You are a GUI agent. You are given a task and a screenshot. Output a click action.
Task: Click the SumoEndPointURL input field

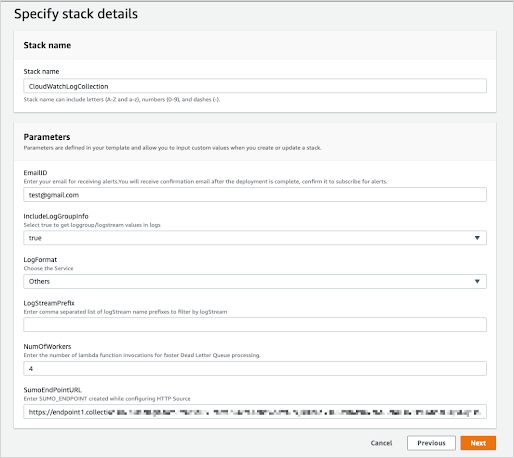coord(255,412)
